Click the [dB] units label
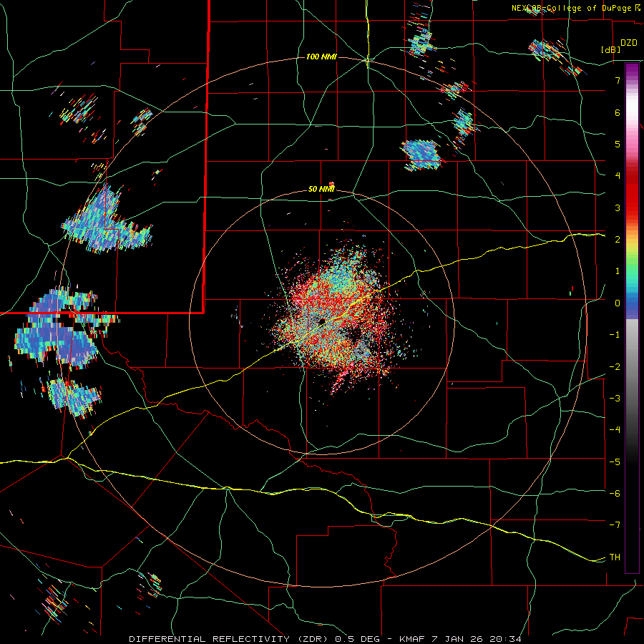 611,49
